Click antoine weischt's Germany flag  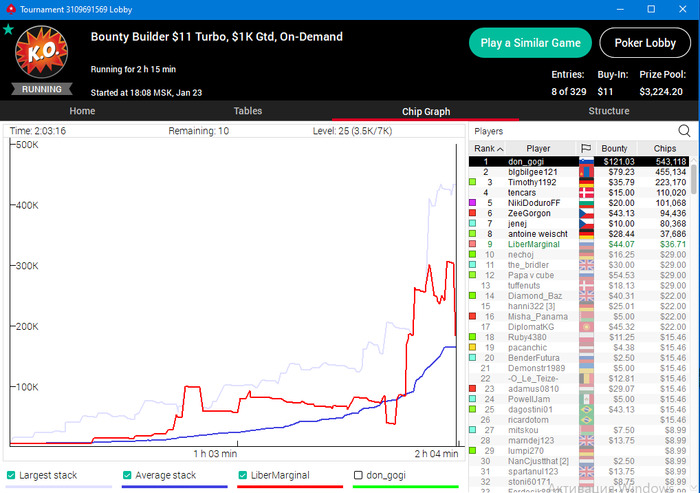tap(586, 234)
